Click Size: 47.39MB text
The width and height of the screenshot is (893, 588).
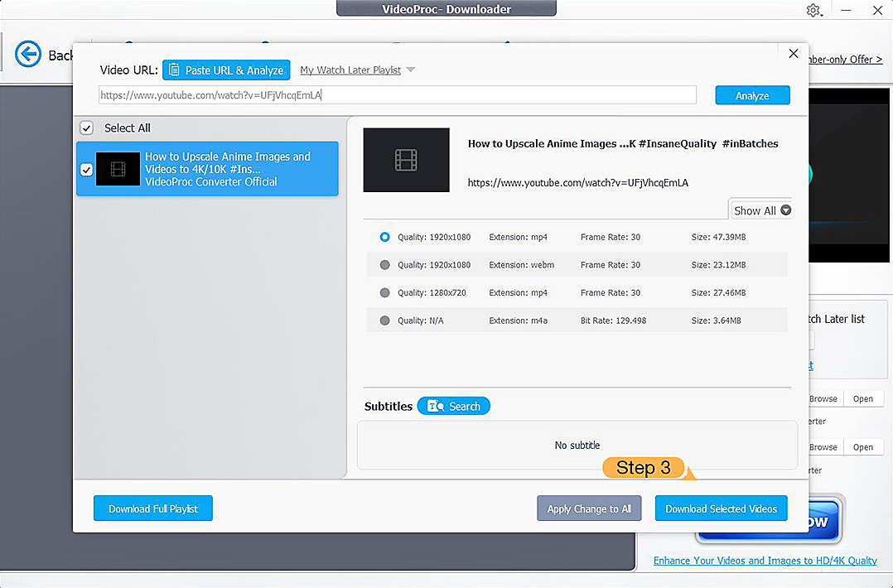[x=718, y=237]
